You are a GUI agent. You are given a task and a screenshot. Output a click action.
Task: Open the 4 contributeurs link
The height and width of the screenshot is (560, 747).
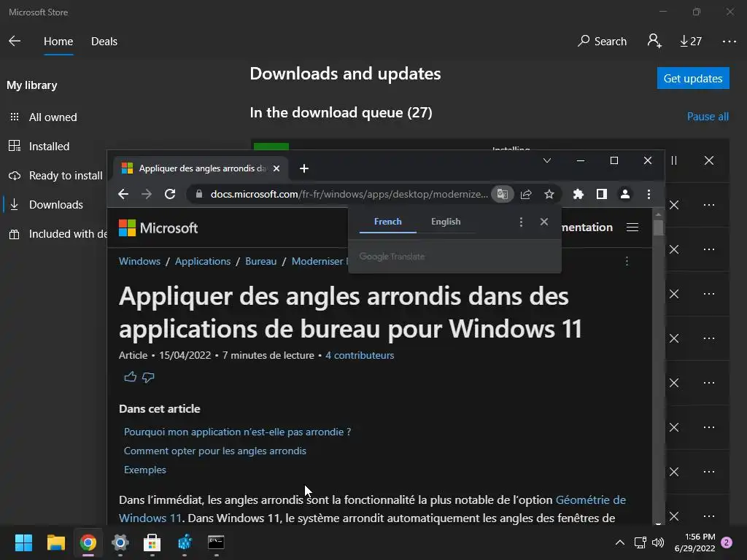[360, 355]
